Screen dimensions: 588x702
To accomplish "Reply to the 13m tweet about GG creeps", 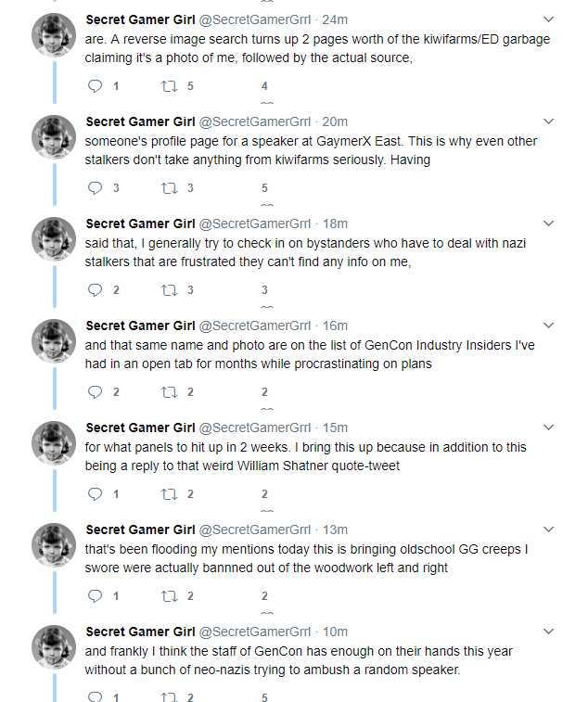I will tap(95, 595).
